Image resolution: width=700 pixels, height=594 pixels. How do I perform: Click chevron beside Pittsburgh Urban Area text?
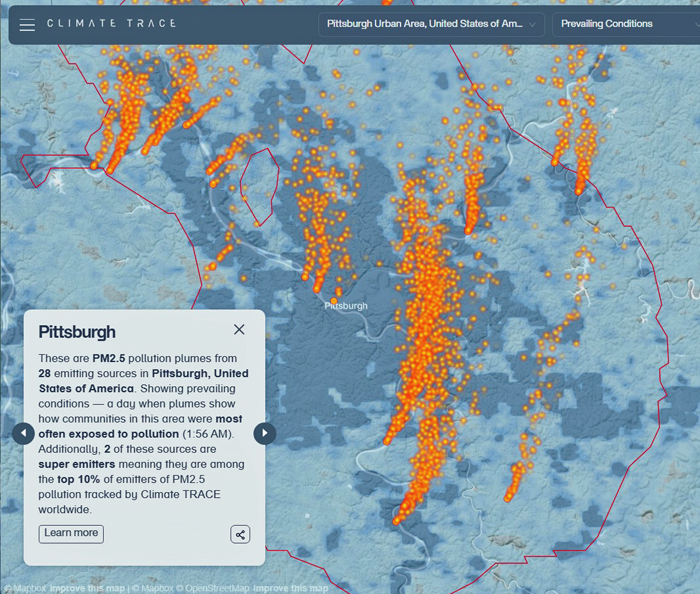click(x=531, y=24)
